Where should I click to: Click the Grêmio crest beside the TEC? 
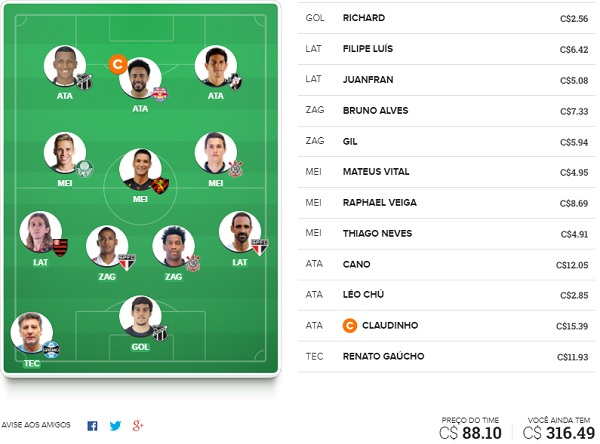(x=51, y=350)
